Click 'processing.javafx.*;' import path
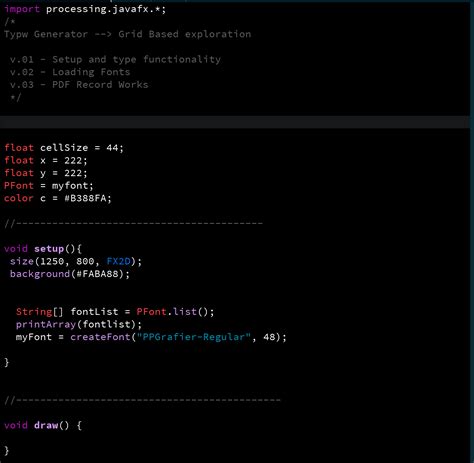The image size is (474, 463). pyautogui.click(x=106, y=9)
